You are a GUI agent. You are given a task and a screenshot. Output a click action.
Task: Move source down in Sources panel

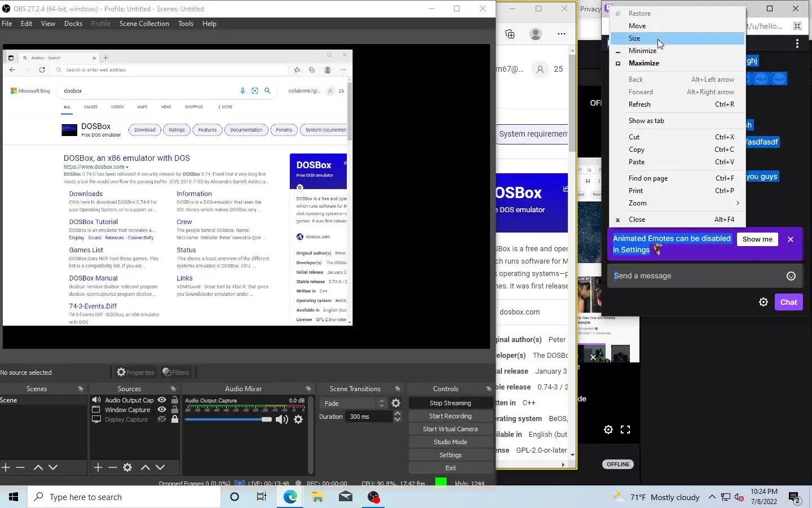[x=160, y=467]
